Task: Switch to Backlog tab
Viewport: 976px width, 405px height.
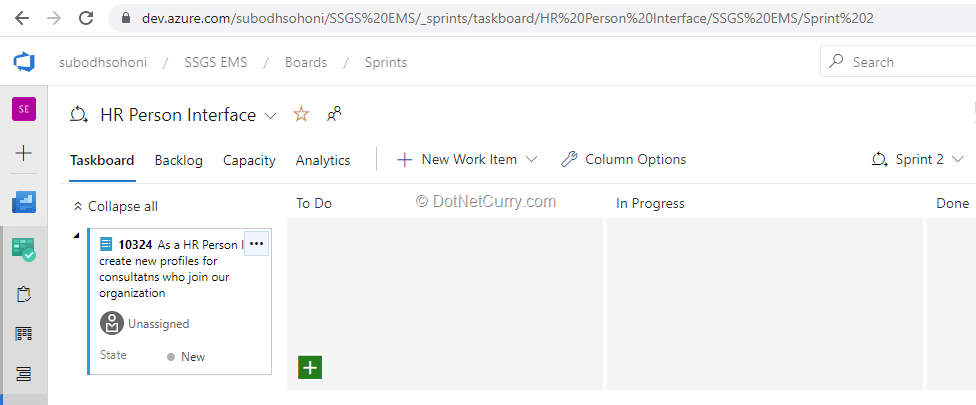Action: coord(179,161)
